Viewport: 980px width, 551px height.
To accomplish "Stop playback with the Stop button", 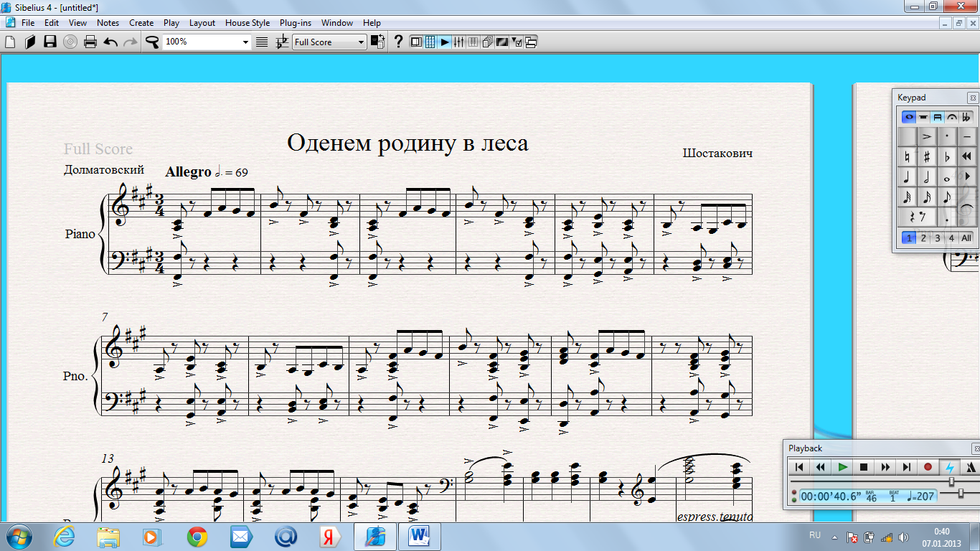I will (x=864, y=467).
